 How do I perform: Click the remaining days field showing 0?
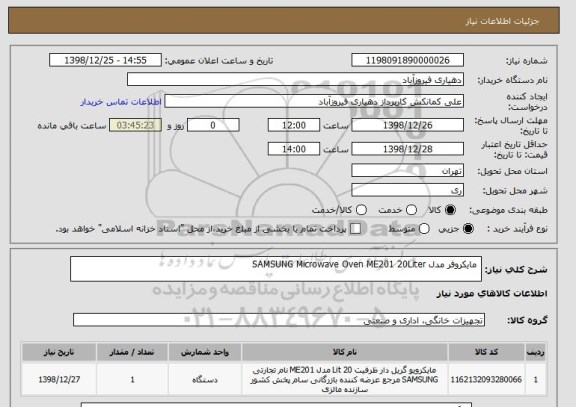tap(213, 125)
